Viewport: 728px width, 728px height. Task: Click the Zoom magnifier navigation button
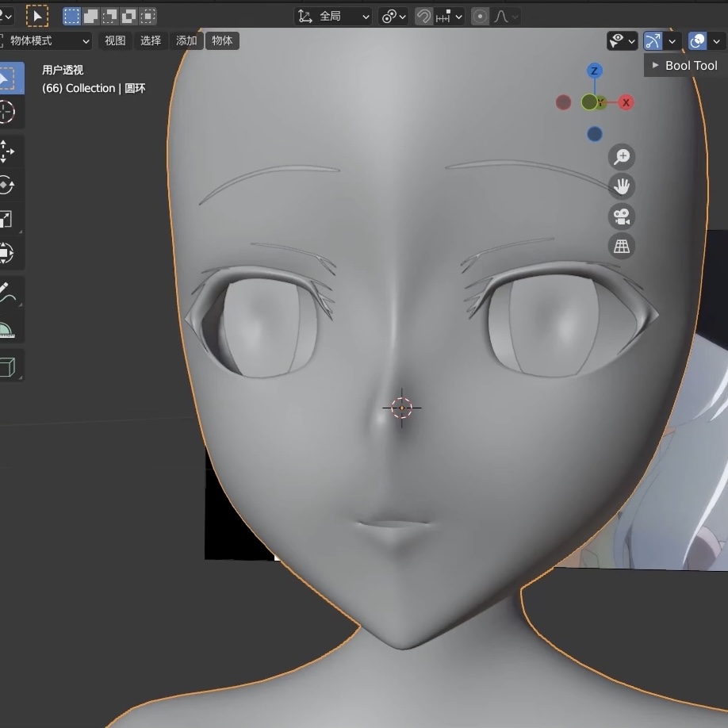(622, 157)
